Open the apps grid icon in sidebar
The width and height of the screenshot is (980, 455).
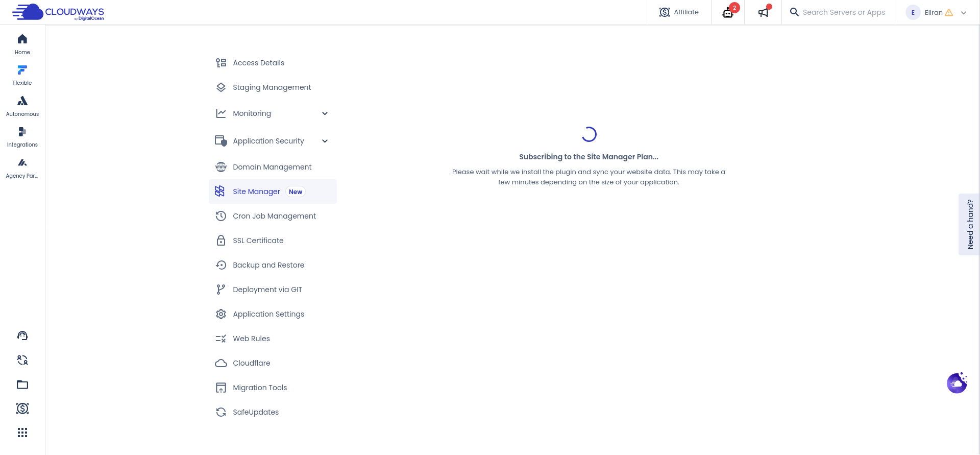(x=22, y=433)
